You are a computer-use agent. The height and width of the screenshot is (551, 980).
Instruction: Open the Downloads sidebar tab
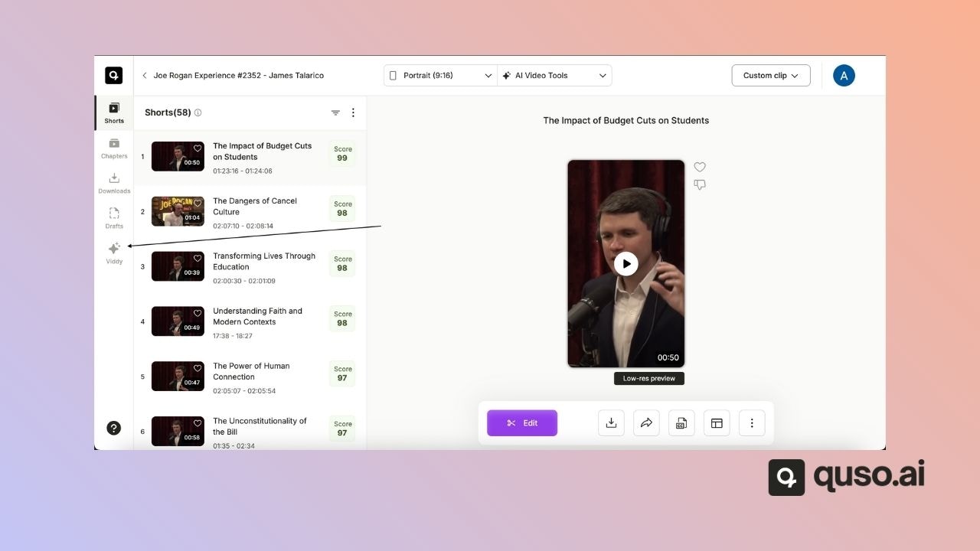pyautogui.click(x=114, y=184)
